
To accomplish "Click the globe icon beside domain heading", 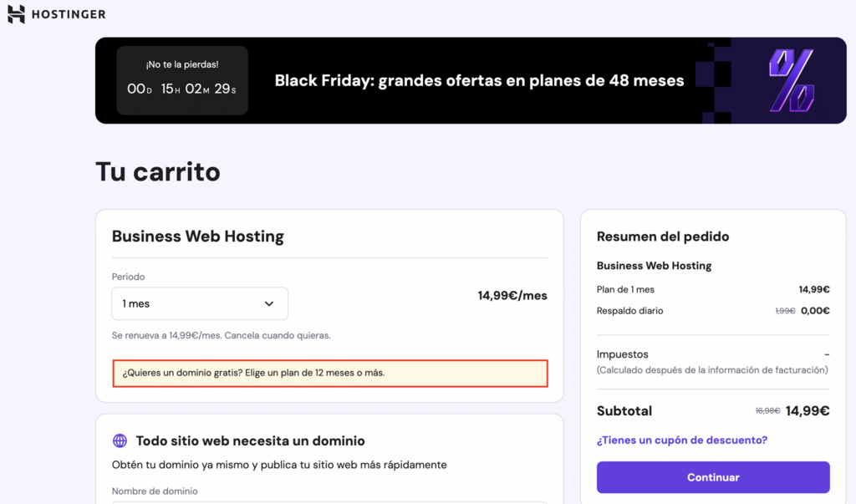I will (120, 440).
